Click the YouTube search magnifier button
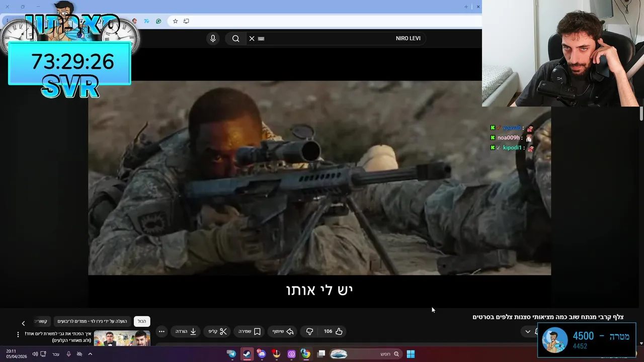This screenshot has width=644, height=362. pos(235,39)
